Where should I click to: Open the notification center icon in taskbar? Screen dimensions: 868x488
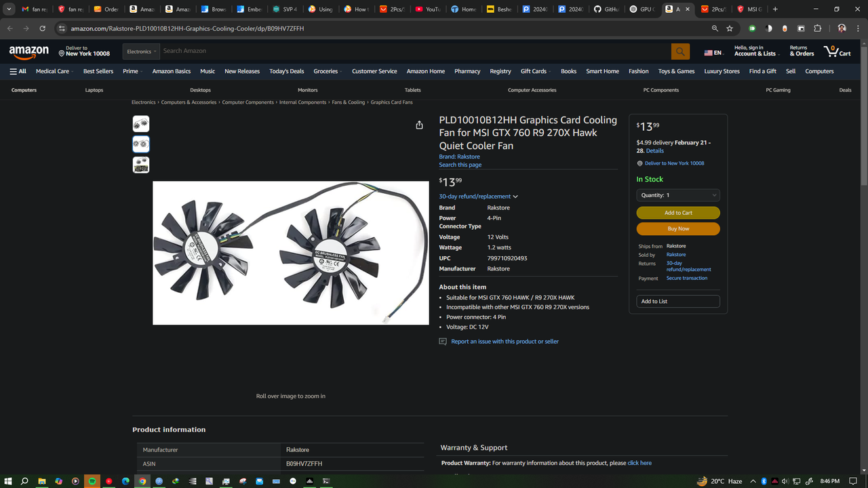pos(853,481)
